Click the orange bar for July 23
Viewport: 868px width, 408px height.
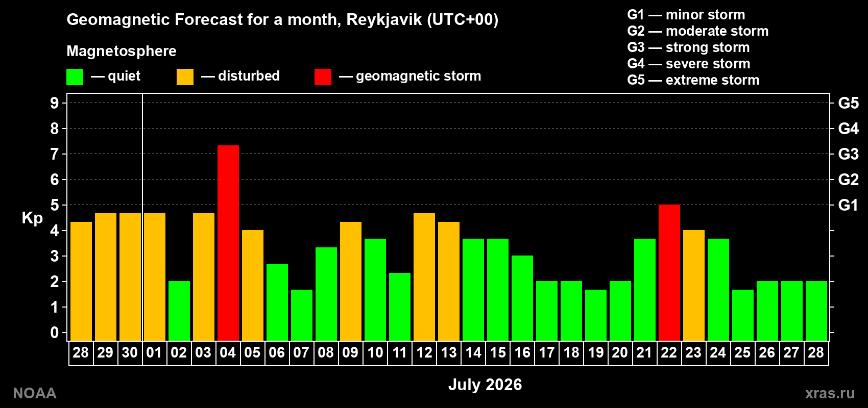click(x=694, y=285)
